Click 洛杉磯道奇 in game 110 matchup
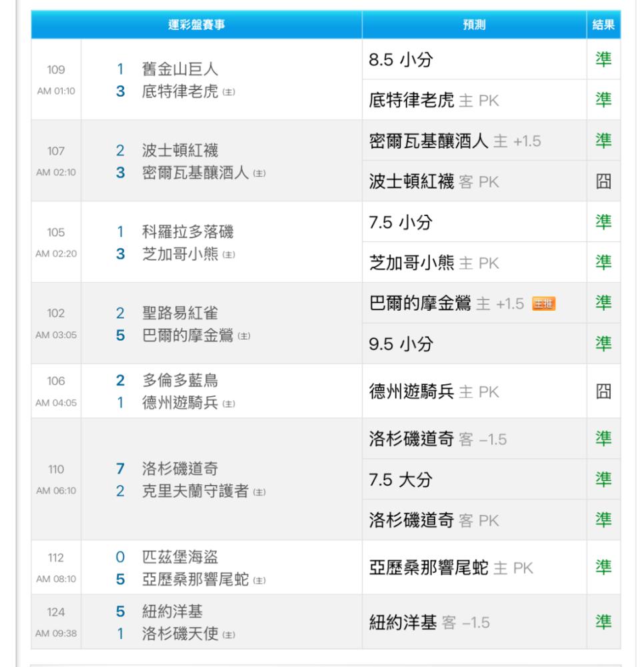The height and width of the screenshot is (667, 644). 180,469
